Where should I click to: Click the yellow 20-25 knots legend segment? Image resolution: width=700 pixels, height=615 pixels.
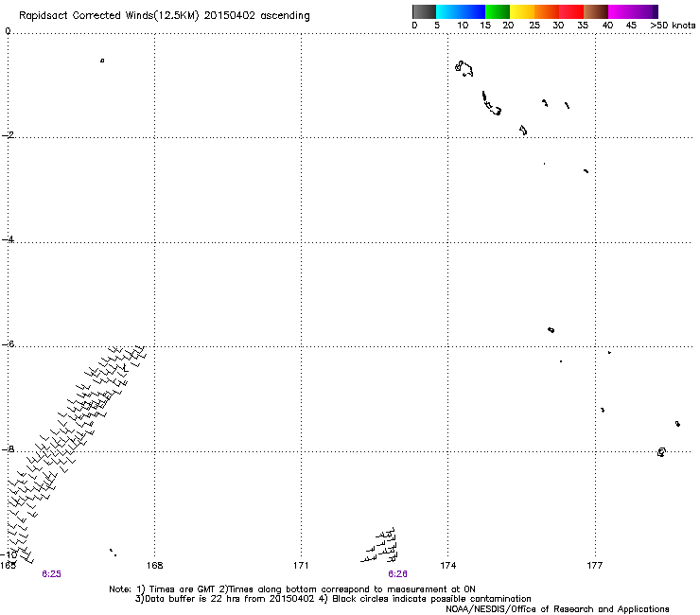pos(522,11)
